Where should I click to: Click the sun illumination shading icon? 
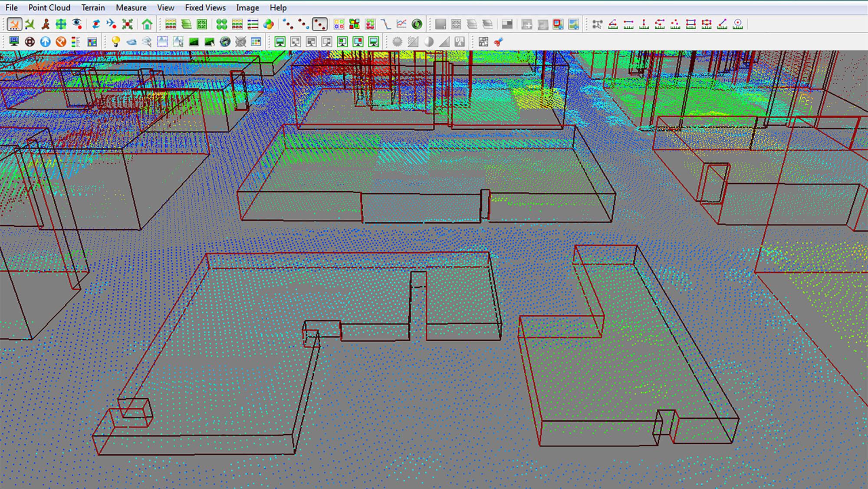click(397, 41)
